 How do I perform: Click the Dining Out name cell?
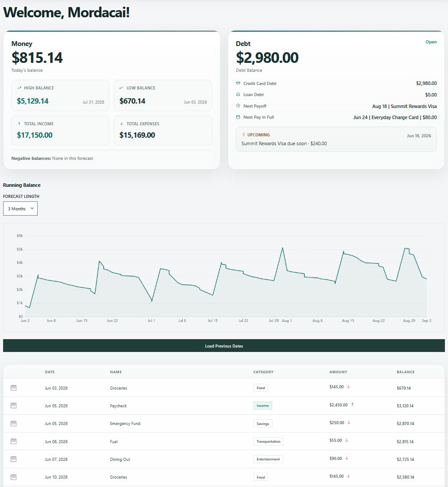click(120, 460)
